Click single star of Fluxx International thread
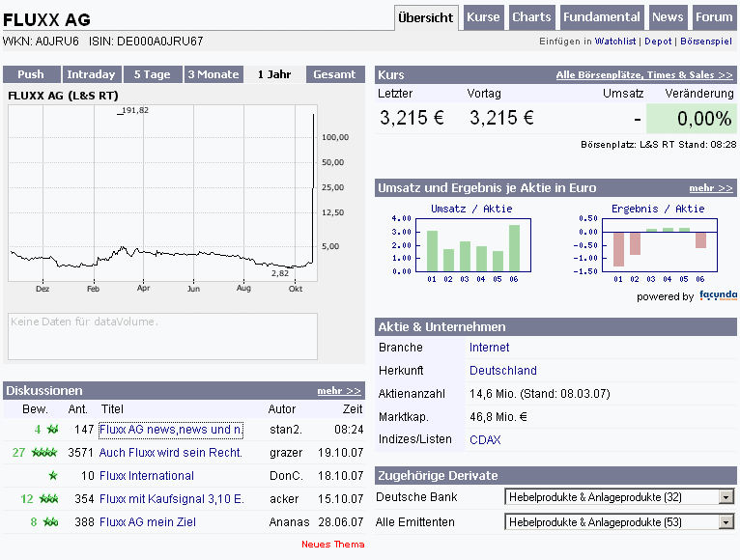740x560 pixels. click(53, 476)
